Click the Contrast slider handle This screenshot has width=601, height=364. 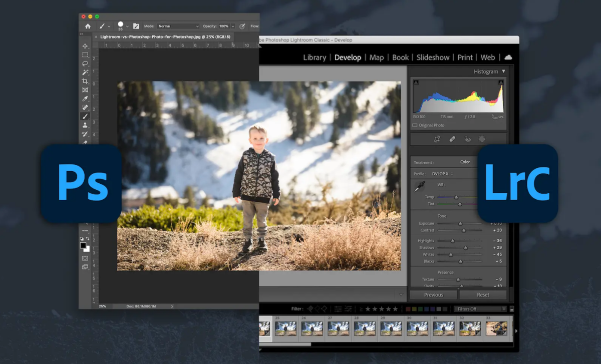(x=464, y=230)
